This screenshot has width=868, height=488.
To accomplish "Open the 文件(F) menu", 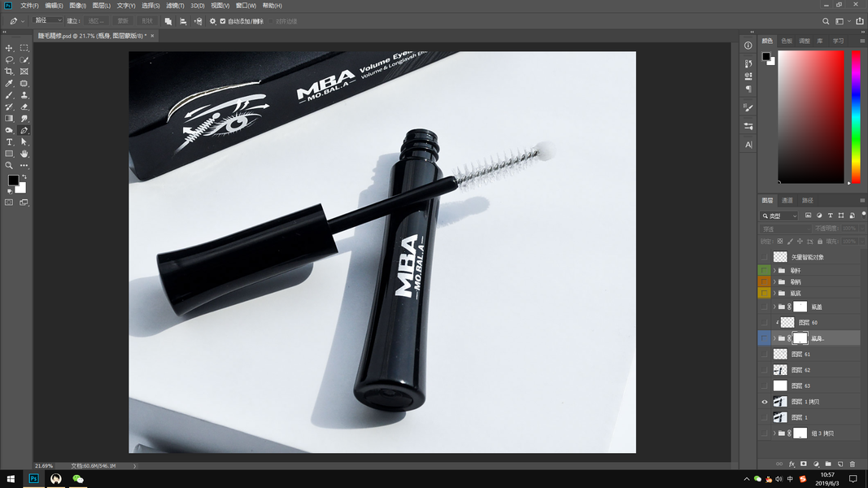I will click(x=29, y=6).
